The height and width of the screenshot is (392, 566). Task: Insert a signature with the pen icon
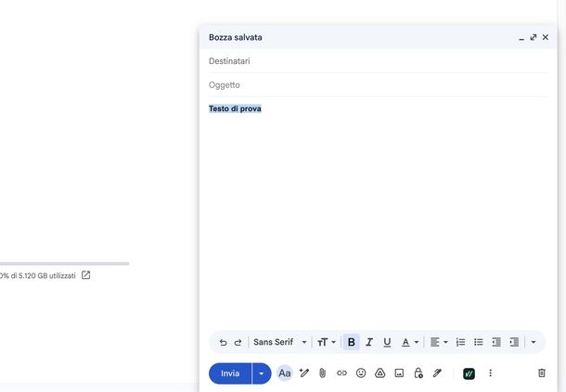pos(437,373)
